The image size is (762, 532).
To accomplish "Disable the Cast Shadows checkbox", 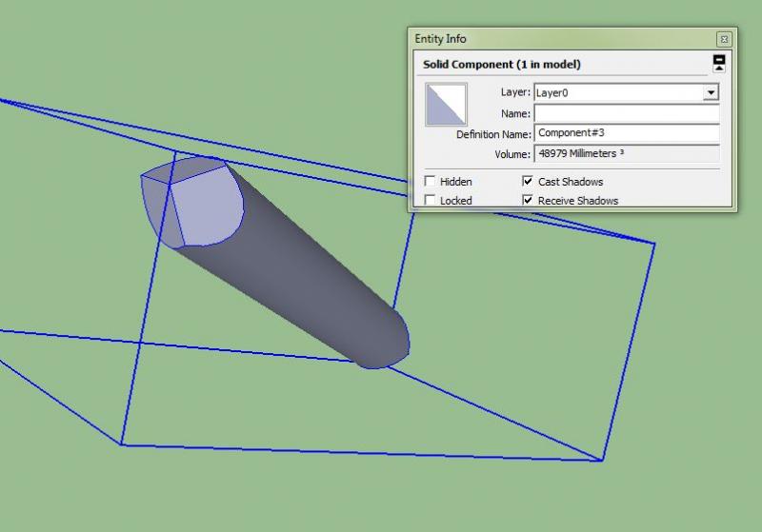I will pyautogui.click(x=528, y=182).
